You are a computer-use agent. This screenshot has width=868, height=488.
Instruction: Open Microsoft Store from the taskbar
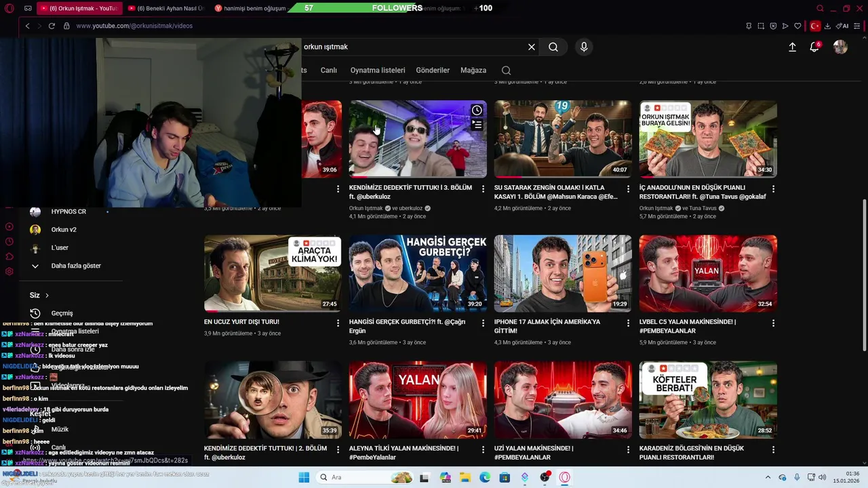(x=505, y=477)
